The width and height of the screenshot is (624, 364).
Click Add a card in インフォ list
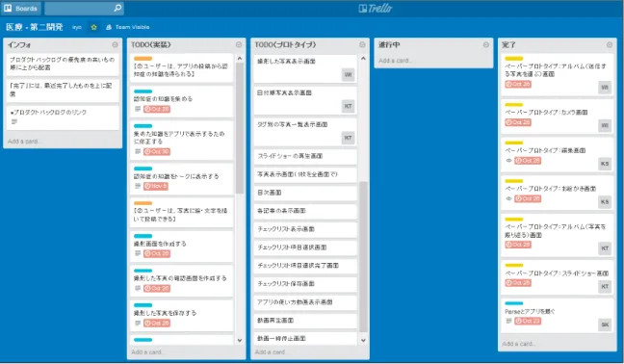tap(25, 142)
